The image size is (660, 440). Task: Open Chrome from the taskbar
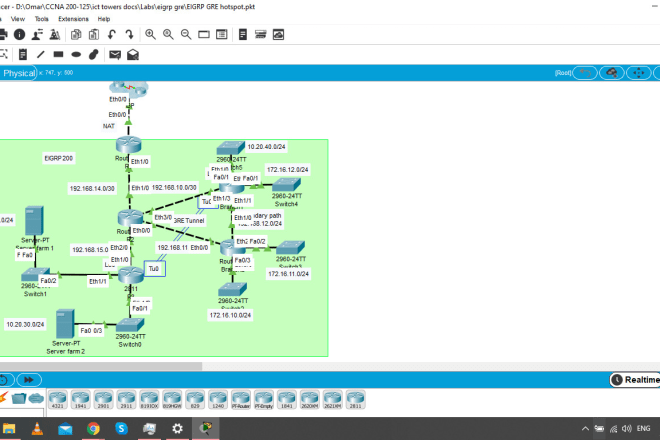[x=93, y=429]
